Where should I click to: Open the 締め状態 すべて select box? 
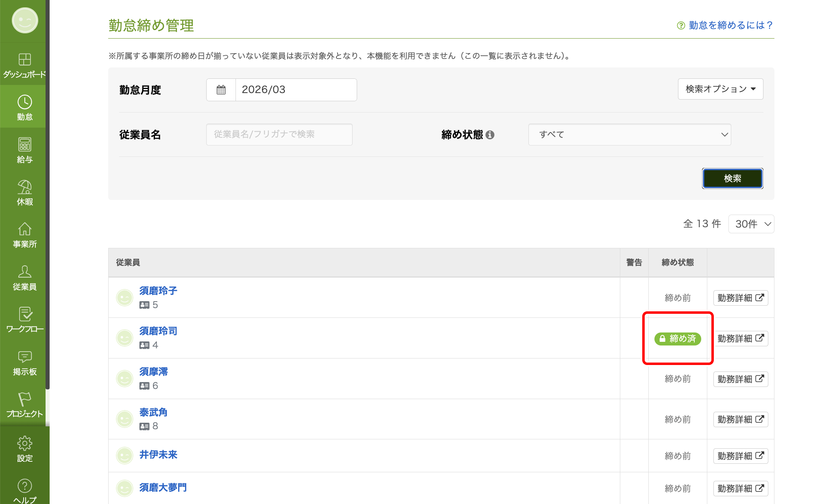click(629, 135)
